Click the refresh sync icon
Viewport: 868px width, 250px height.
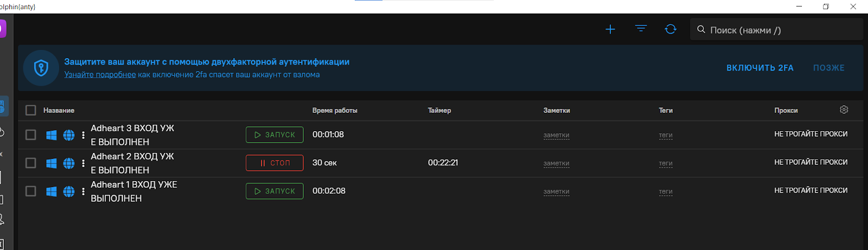671,29
